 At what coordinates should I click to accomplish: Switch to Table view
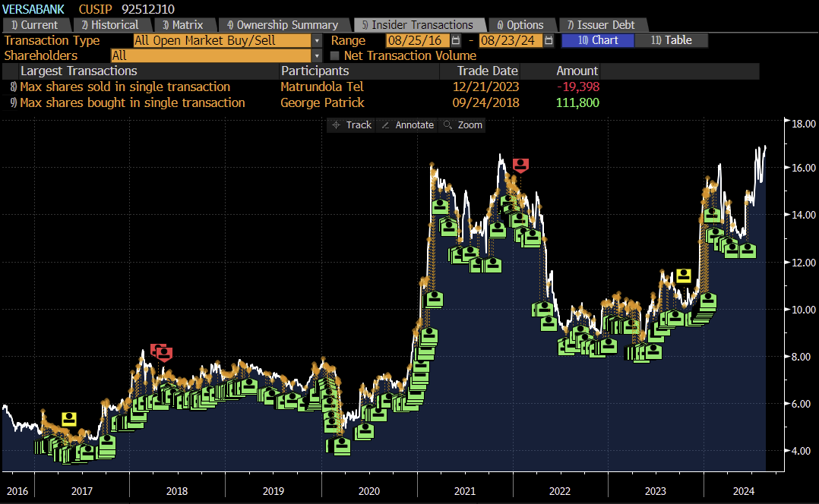(x=672, y=40)
